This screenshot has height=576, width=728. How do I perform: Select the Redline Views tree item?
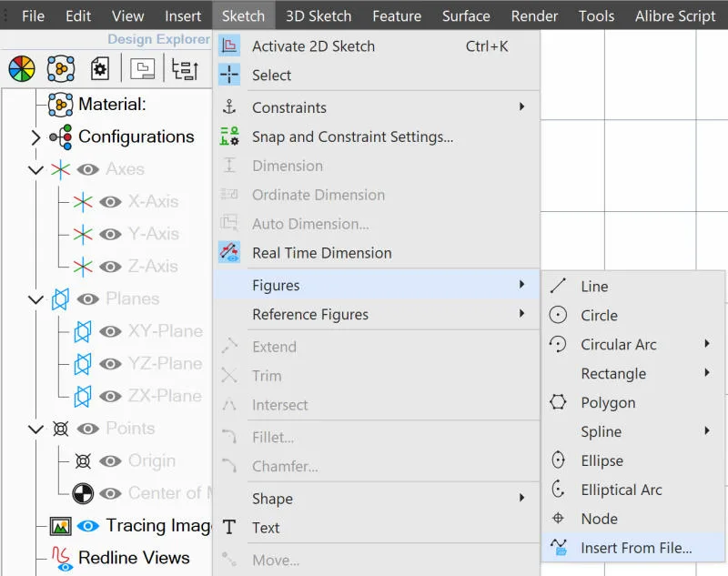[x=134, y=558]
